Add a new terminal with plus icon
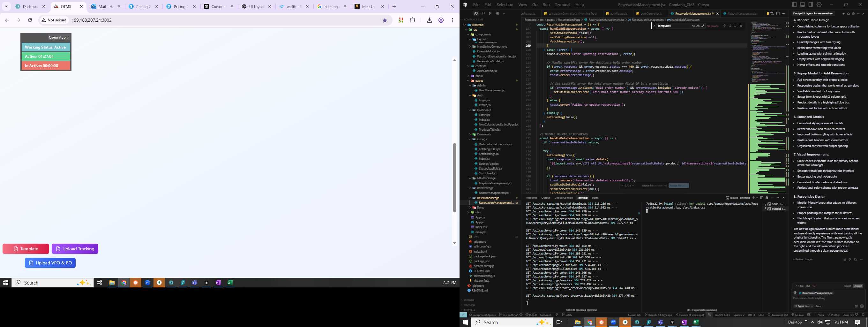The width and height of the screenshot is (868, 327). [x=753, y=198]
